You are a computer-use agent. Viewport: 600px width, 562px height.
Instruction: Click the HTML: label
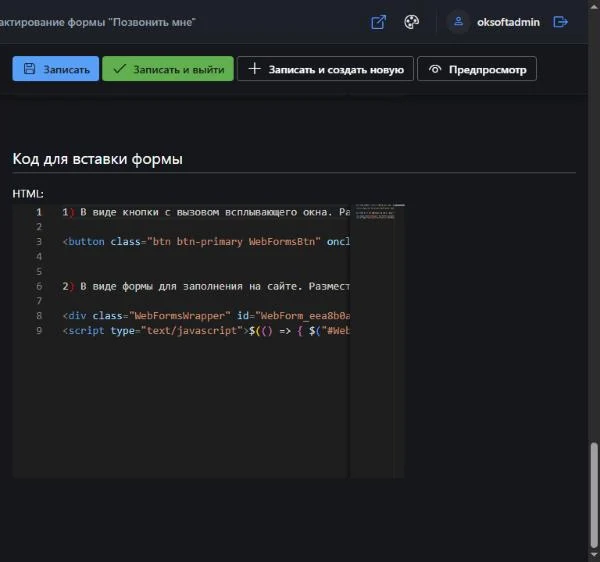coord(28,194)
